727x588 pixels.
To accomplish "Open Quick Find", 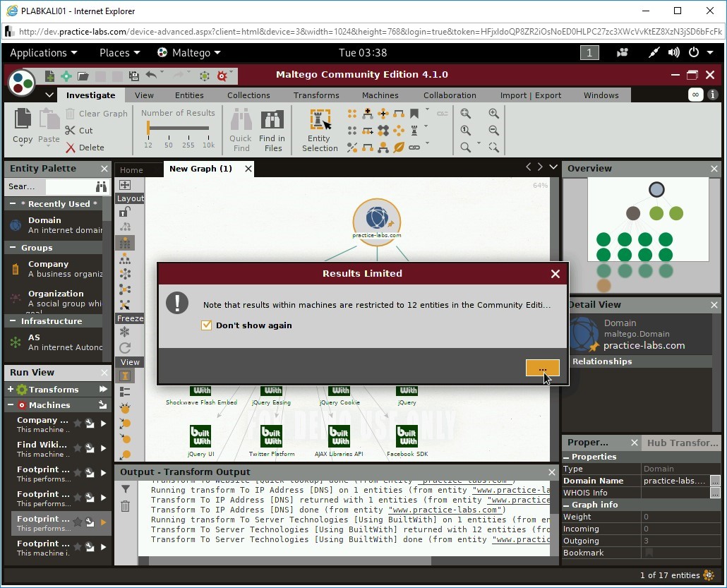I will pos(241,129).
